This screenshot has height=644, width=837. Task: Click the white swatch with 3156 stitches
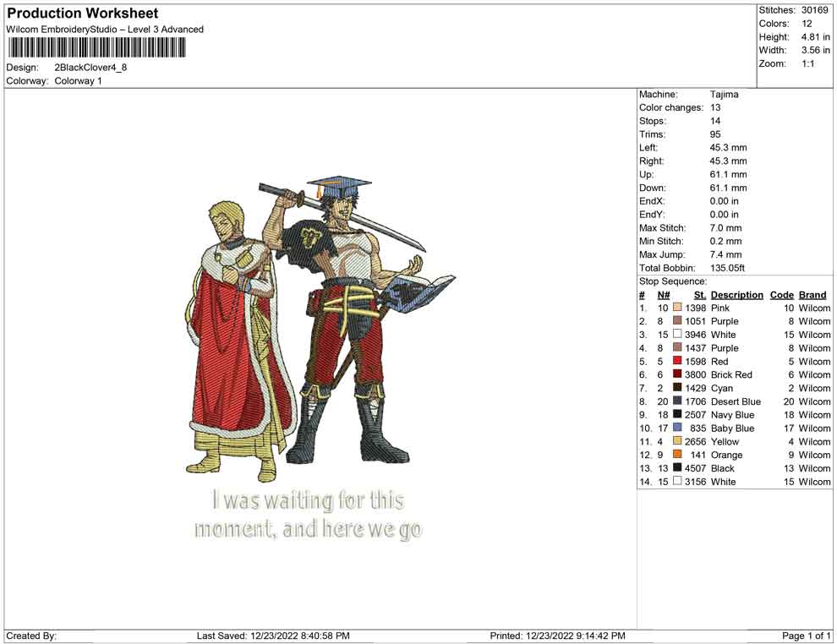tap(677, 481)
